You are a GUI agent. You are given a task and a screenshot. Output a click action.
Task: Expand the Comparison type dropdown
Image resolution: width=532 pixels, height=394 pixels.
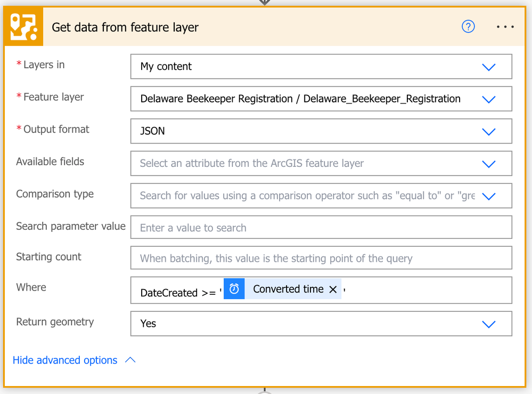click(488, 196)
